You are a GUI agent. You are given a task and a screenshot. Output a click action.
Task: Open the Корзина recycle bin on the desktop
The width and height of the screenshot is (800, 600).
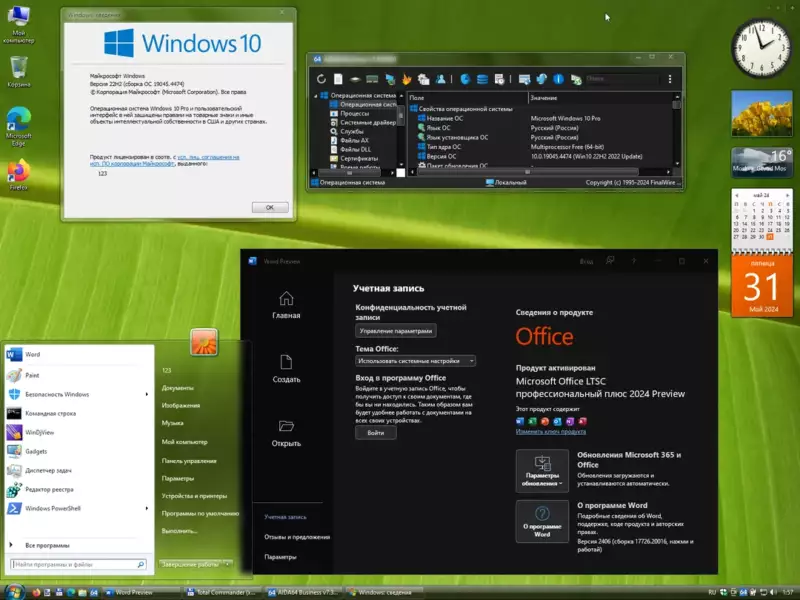[19, 71]
